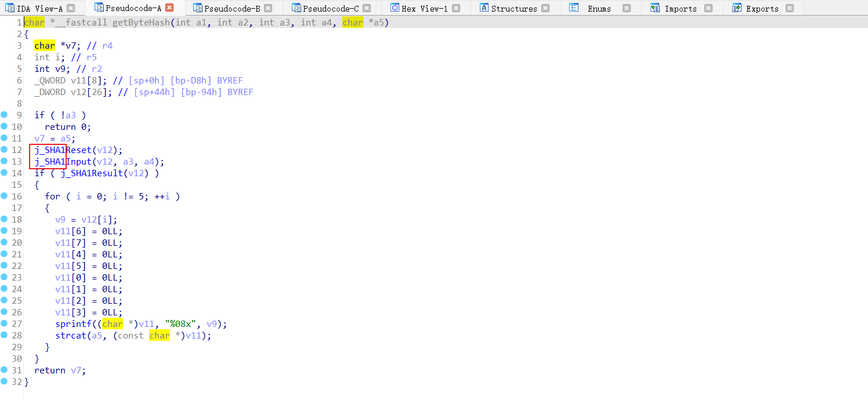The image size is (868, 400).
Task: Click "v7 = a5;" assignment line
Action: pos(55,139)
